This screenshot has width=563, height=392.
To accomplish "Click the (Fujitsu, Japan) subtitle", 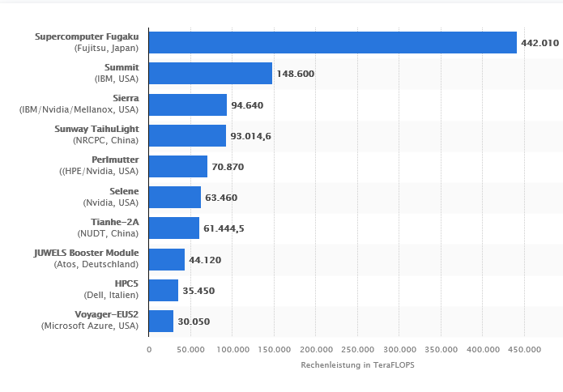I will pos(106,48).
